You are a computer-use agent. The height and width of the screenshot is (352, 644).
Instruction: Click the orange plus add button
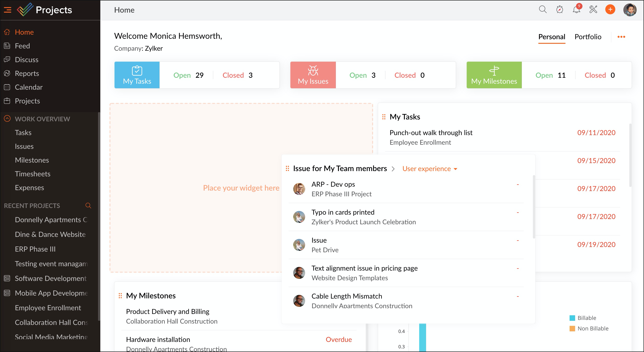coord(610,10)
